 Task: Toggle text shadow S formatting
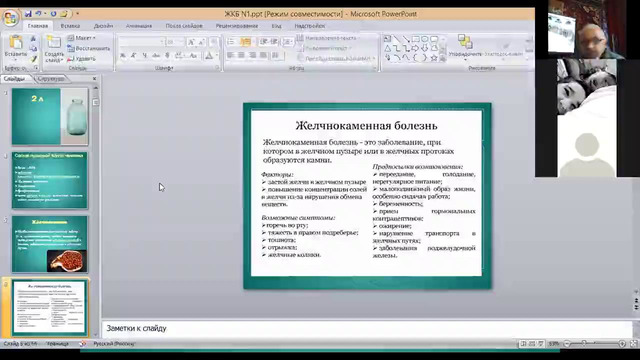click(167, 56)
